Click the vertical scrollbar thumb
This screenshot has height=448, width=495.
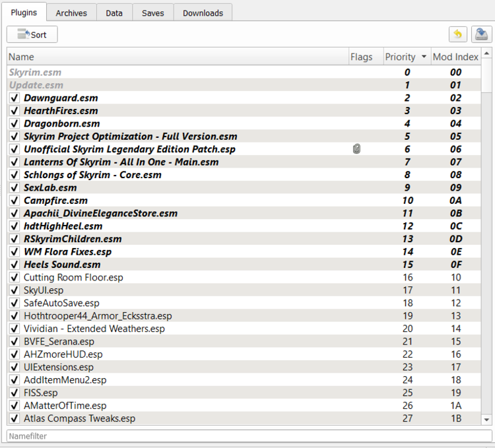pyautogui.click(x=486, y=75)
